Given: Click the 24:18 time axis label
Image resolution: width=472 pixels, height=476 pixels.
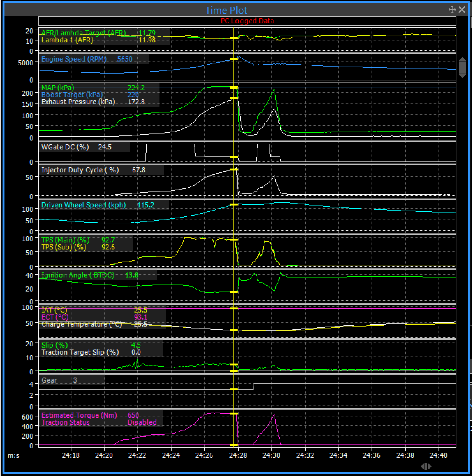Looking at the screenshot, I should point(70,455).
